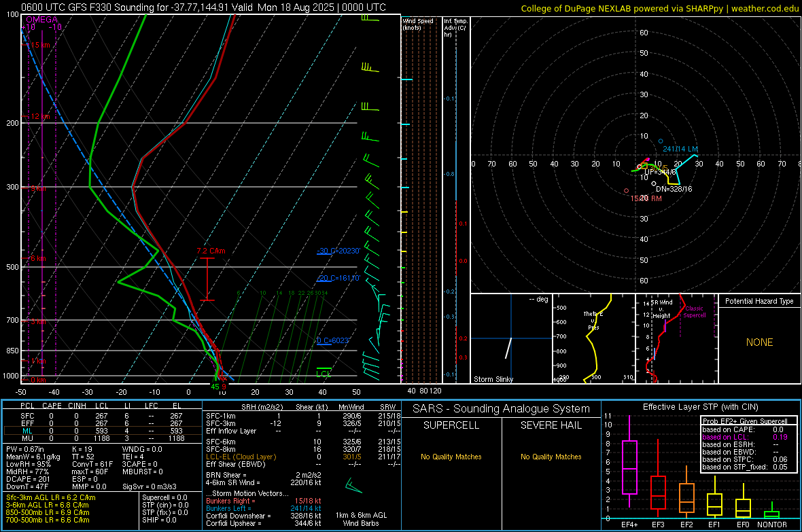Click the Prob EF2+ Given Supercell heading
The height and width of the screenshot is (532, 802).
(745, 421)
